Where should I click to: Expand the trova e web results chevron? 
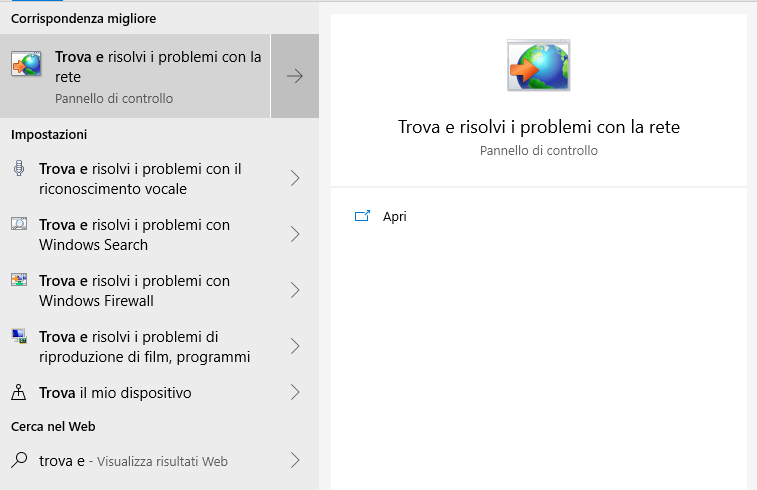coord(295,460)
